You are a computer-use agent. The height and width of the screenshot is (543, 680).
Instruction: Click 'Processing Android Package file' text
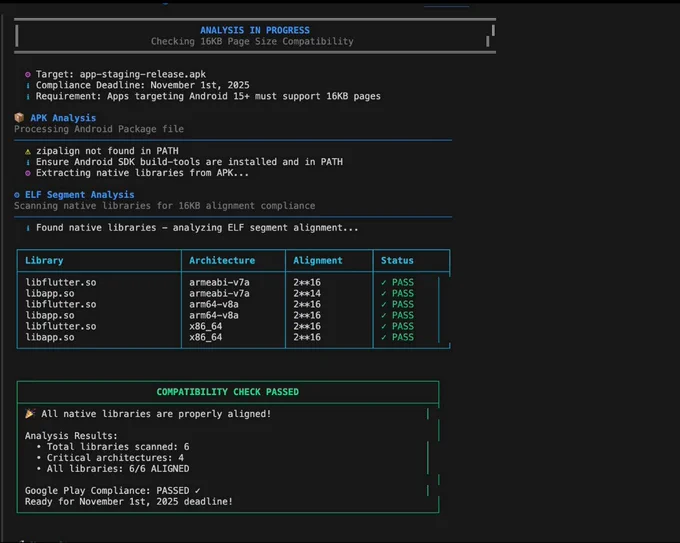pos(99,129)
